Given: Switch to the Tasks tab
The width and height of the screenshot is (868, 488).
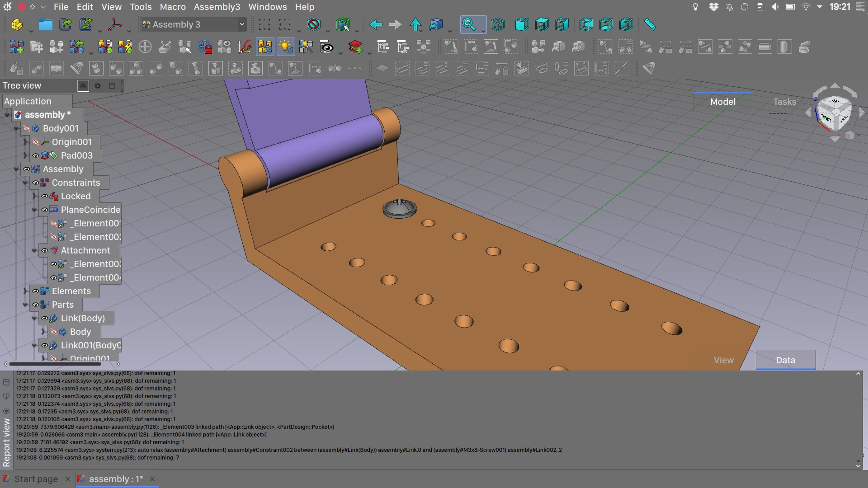Looking at the screenshot, I should point(784,101).
